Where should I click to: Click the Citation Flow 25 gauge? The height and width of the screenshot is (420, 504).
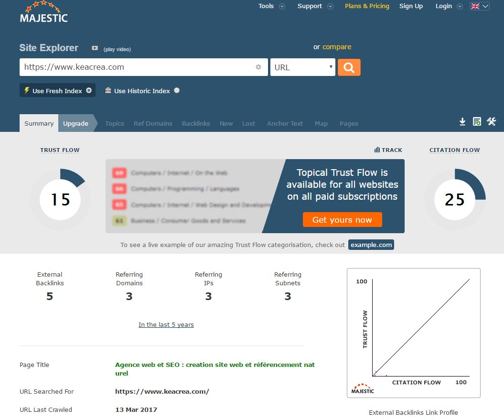pos(454,199)
